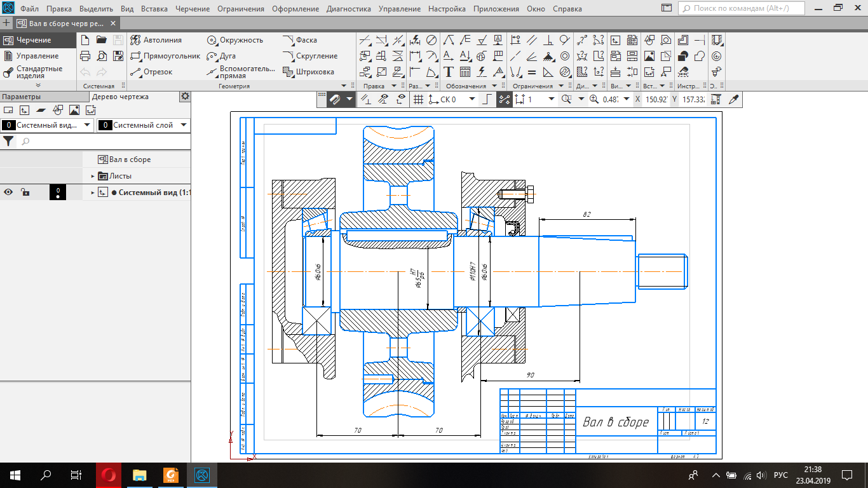
Task: Select the Автолиния drawing tool
Action: coord(156,40)
